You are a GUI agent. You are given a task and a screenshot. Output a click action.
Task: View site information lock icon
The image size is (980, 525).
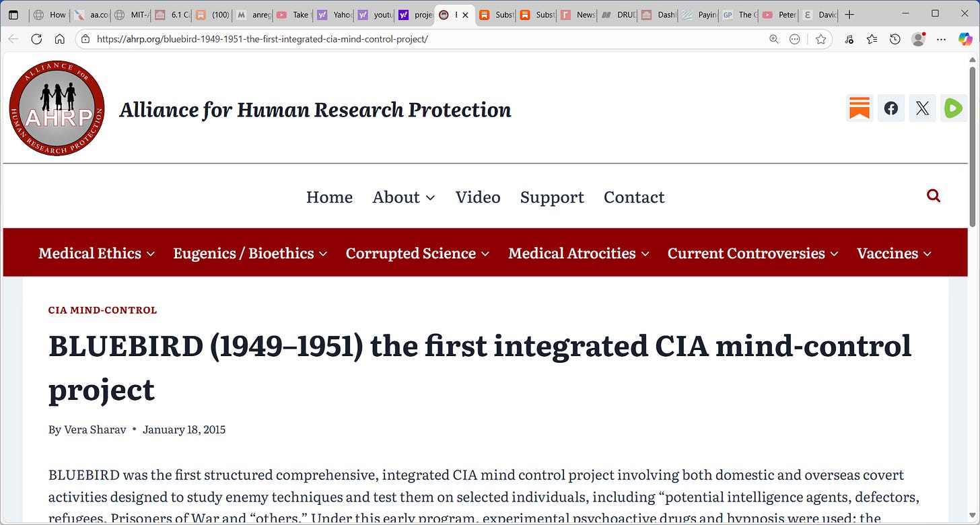(85, 39)
